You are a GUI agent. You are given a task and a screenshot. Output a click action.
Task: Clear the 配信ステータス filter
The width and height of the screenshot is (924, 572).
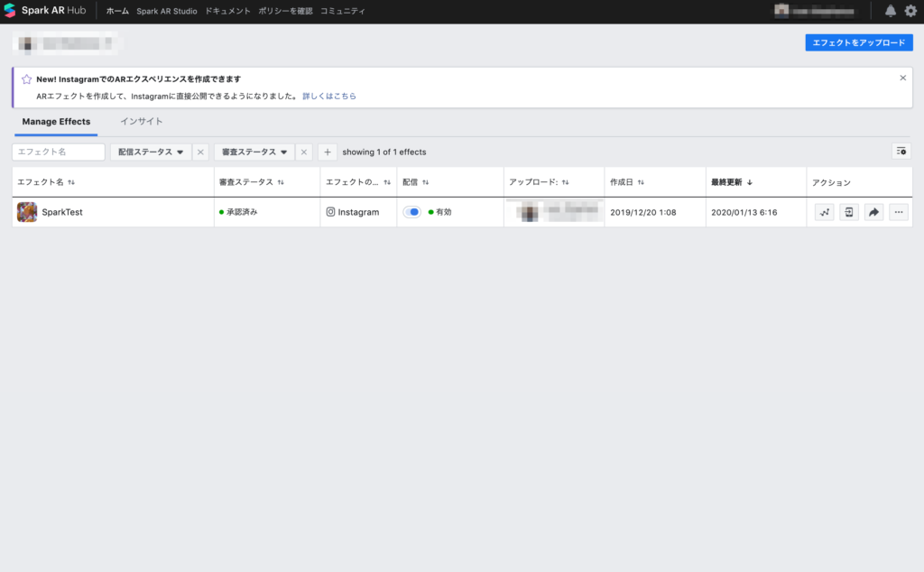coord(200,152)
